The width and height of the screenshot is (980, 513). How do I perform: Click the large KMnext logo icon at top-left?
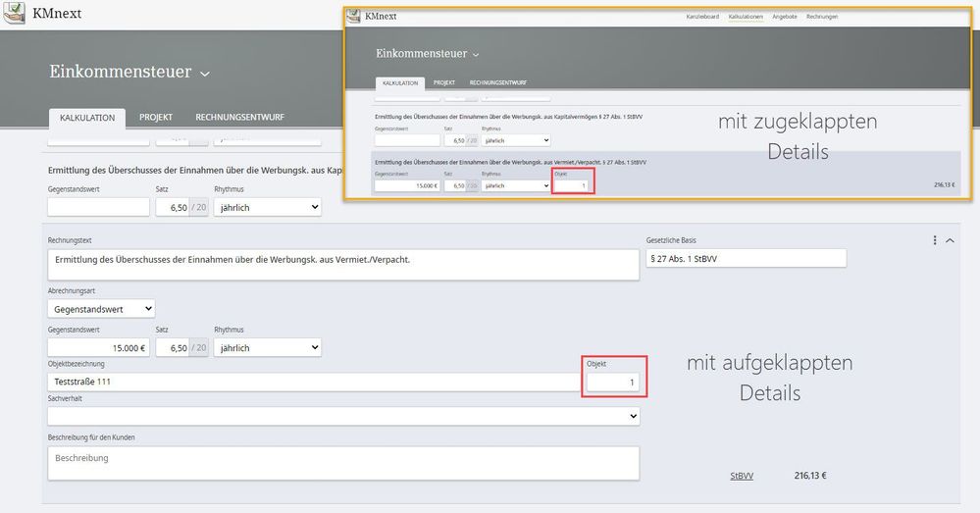click(16, 15)
